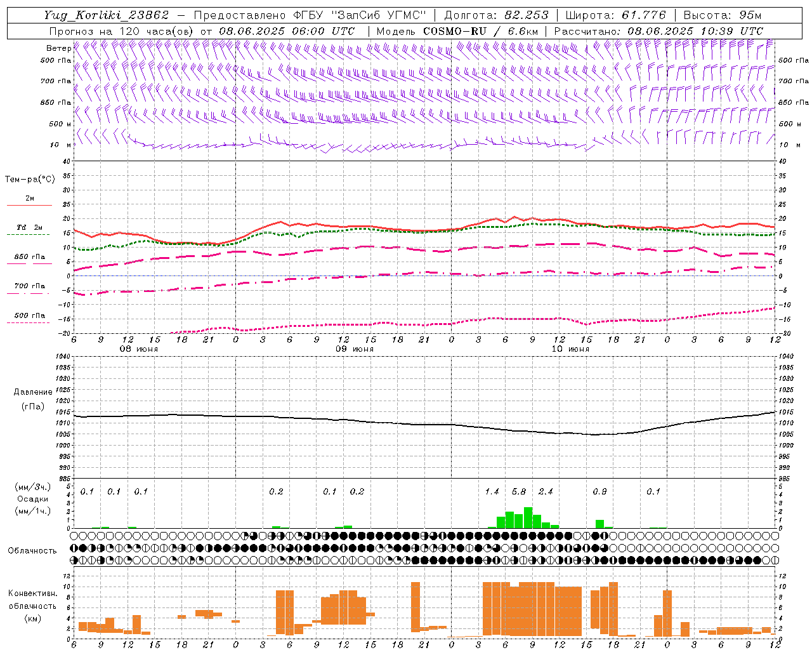
Task: Click the longitude value Долгота: 82.253
Action: [497, 15]
